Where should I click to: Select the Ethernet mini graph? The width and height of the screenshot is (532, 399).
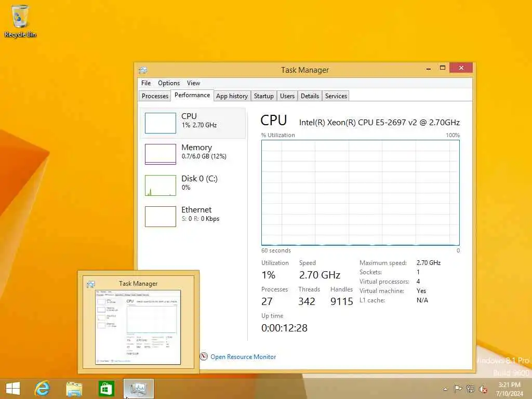(x=160, y=217)
